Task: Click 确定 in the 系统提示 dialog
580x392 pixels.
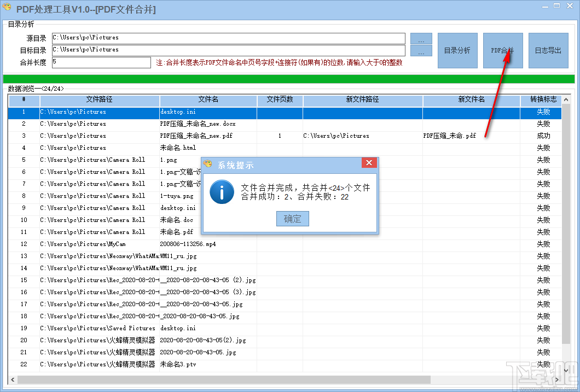Action: pos(292,219)
